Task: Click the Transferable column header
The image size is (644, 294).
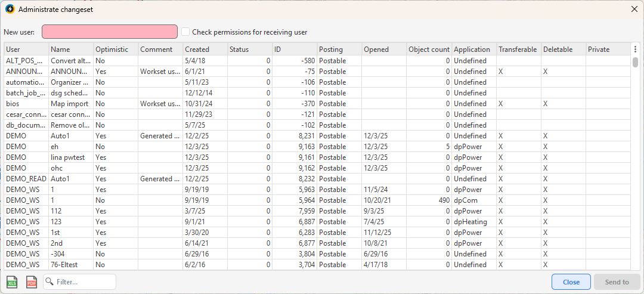Action: (x=518, y=49)
